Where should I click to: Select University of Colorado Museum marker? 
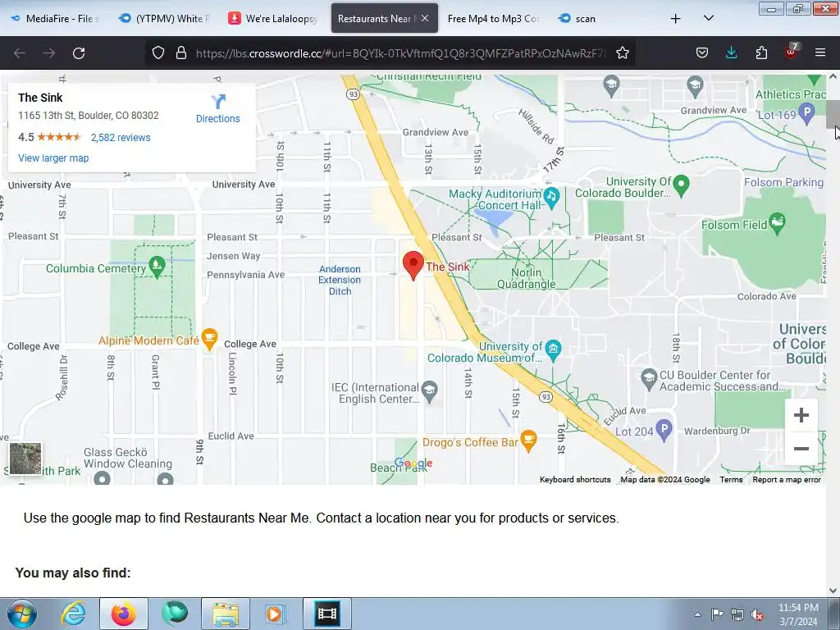(553, 350)
